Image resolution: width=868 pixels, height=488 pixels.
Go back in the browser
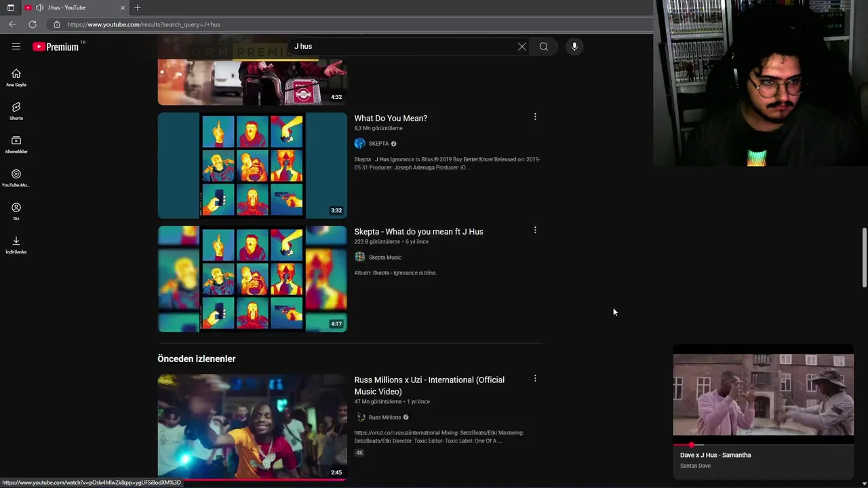[x=12, y=24]
